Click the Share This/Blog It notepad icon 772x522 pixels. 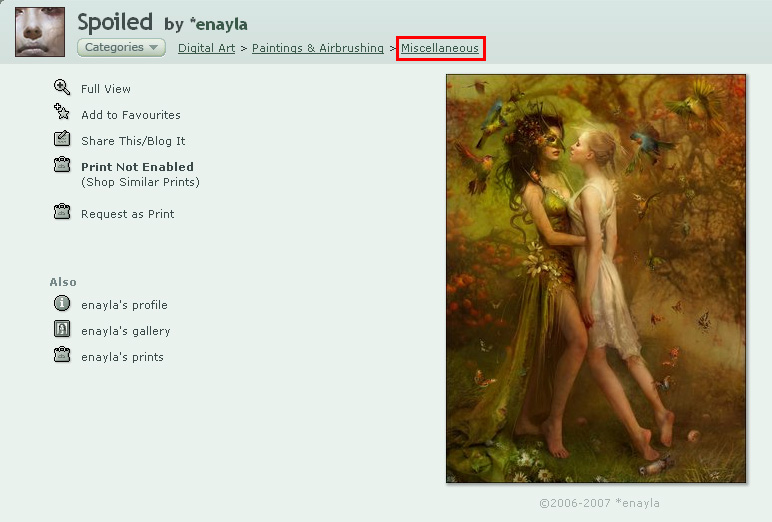pos(62,139)
